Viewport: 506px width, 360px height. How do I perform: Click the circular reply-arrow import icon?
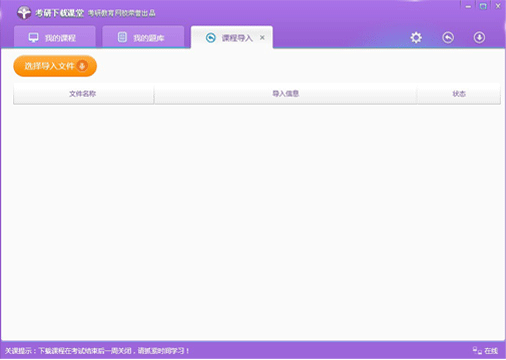coord(448,37)
